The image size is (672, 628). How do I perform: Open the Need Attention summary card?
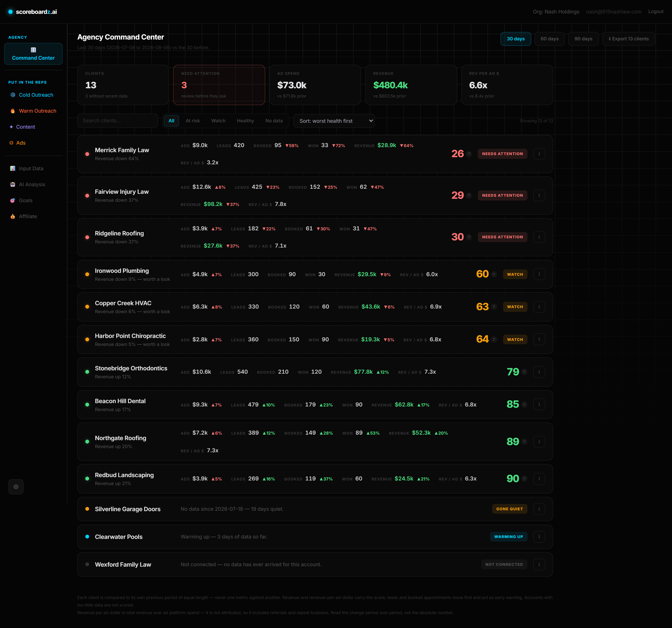point(219,85)
